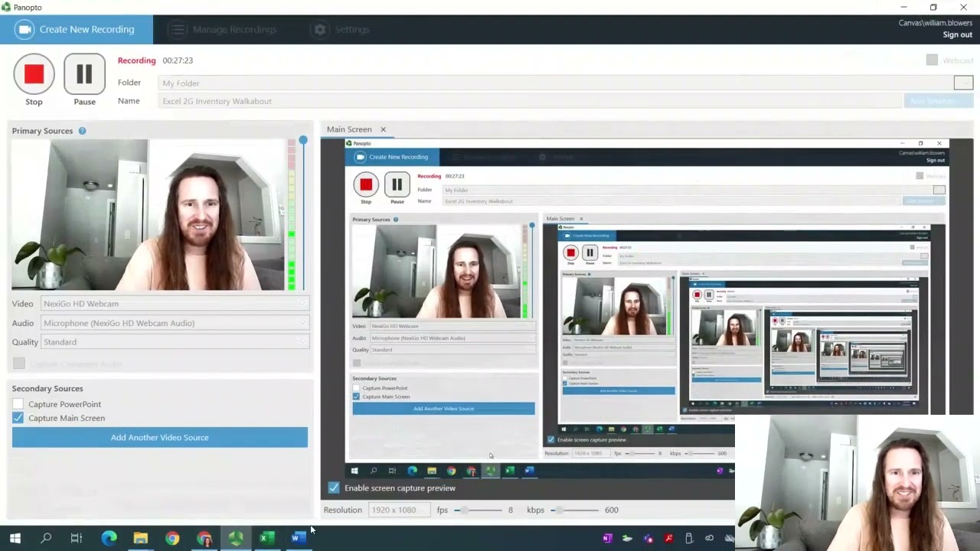Click Add Another Video Source button

click(x=160, y=438)
